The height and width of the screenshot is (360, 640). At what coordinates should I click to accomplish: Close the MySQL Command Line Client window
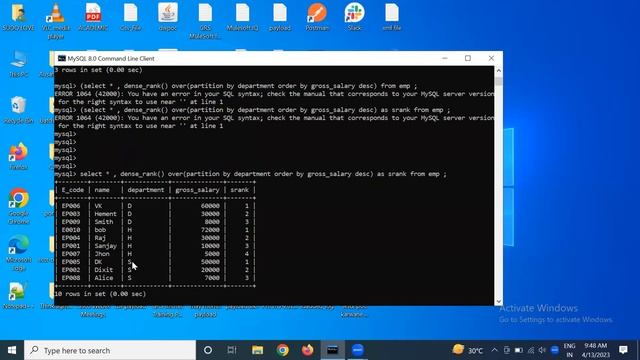tap(491, 58)
